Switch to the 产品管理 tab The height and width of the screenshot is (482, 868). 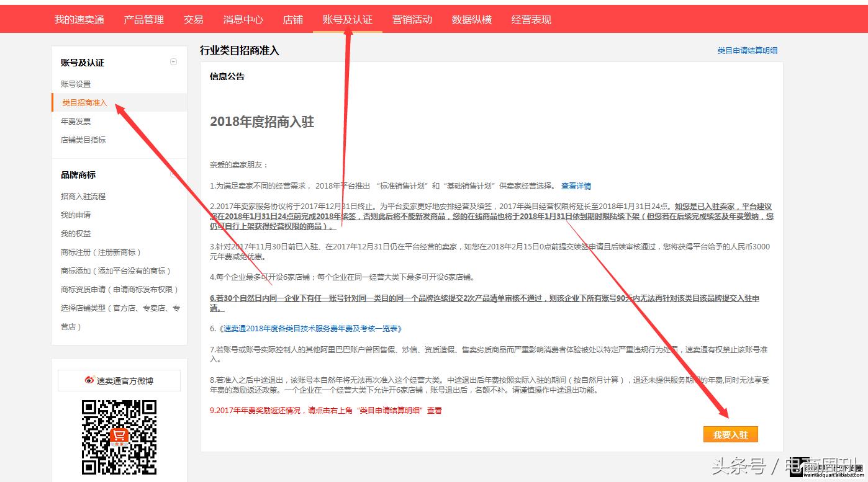143,19
